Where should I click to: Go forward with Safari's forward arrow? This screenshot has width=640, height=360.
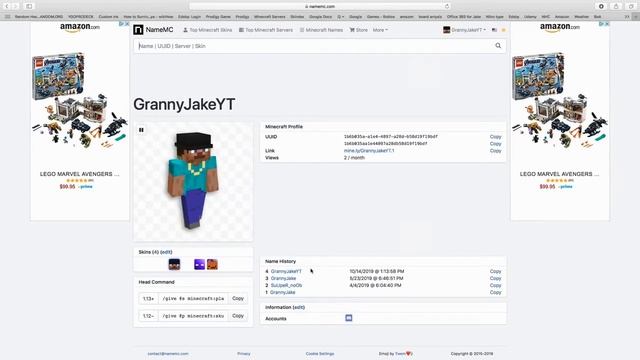15,6
